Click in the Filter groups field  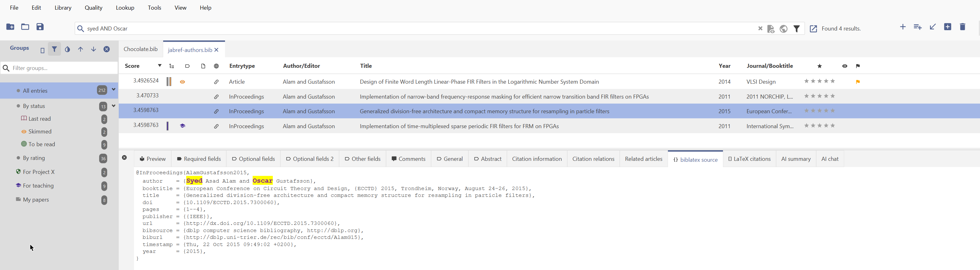[59, 68]
